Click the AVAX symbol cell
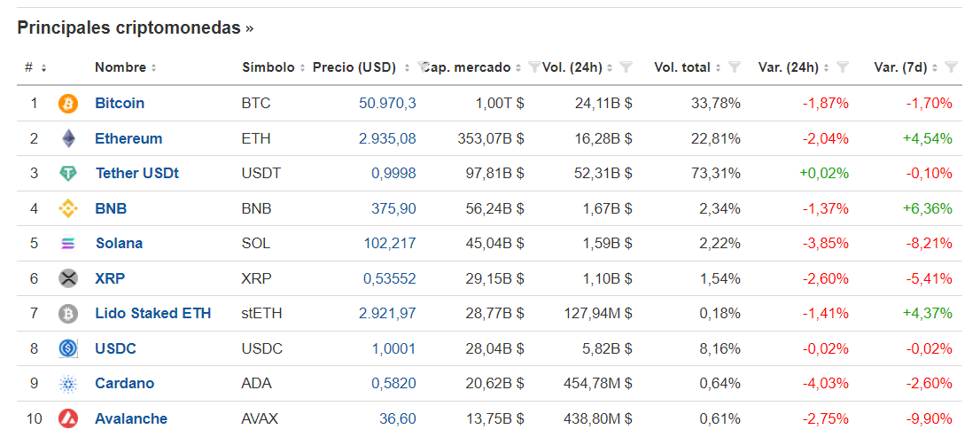The width and height of the screenshot is (980, 445). click(x=260, y=418)
